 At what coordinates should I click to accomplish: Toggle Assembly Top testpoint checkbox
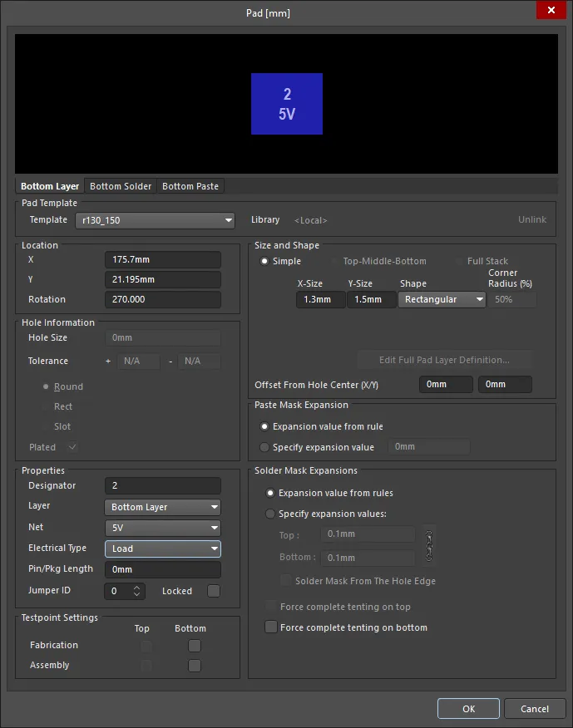click(x=146, y=666)
